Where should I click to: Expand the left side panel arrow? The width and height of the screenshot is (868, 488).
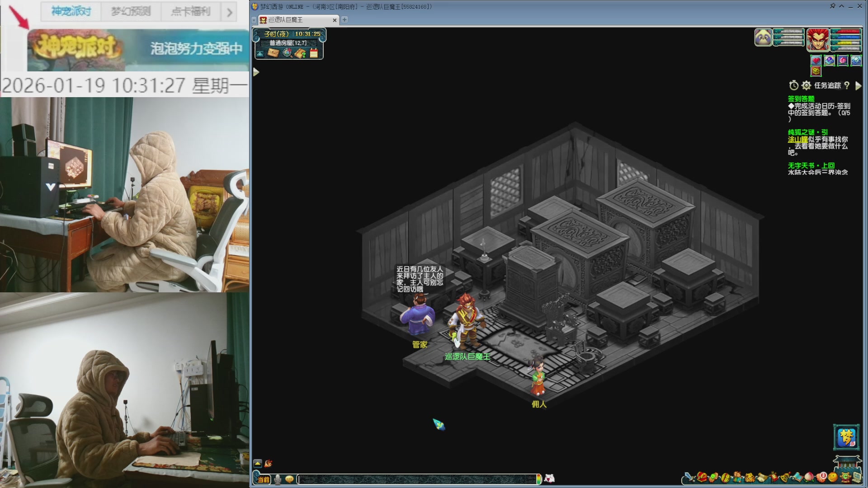256,72
